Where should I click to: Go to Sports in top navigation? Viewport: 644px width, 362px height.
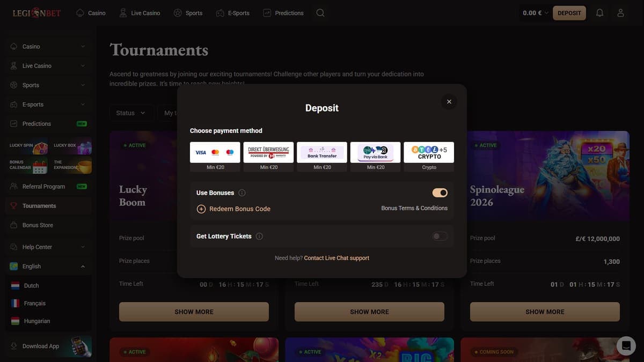click(x=188, y=13)
